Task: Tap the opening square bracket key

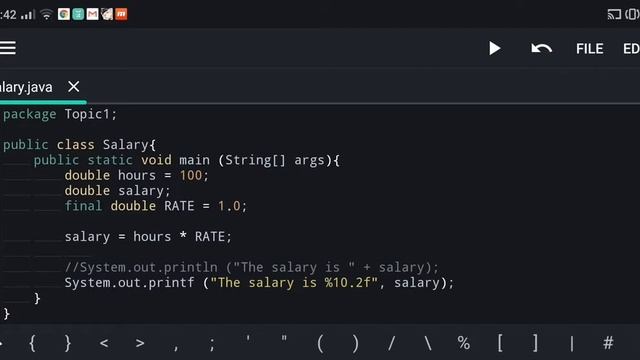Action: (x=500, y=343)
